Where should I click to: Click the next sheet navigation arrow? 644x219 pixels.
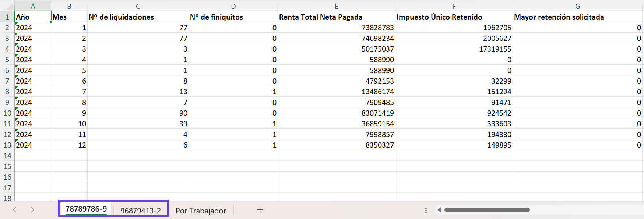point(32,210)
